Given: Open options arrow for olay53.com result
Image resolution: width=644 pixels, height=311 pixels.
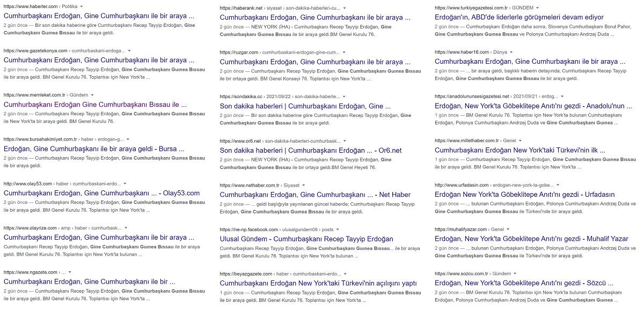Looking at the screenshot, I should coord(125,183).
